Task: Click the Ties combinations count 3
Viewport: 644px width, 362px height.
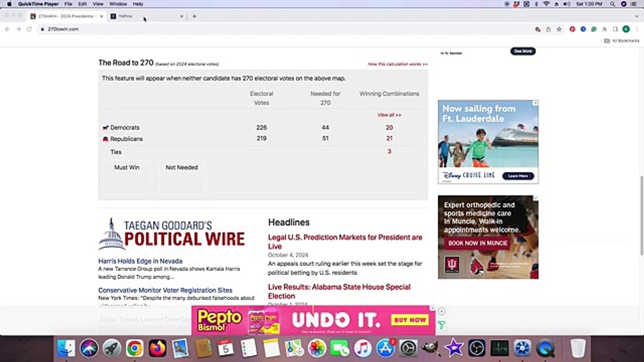Action: pos(389,152)
